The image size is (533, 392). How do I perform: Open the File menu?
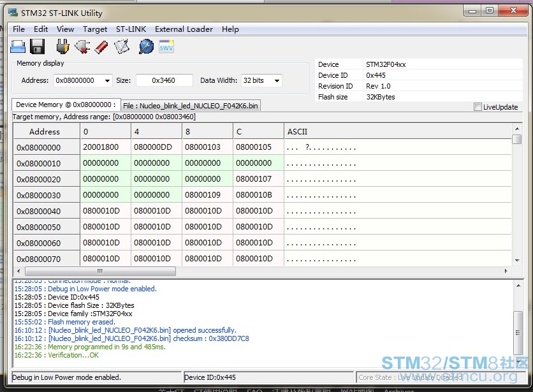pos(18,29)
